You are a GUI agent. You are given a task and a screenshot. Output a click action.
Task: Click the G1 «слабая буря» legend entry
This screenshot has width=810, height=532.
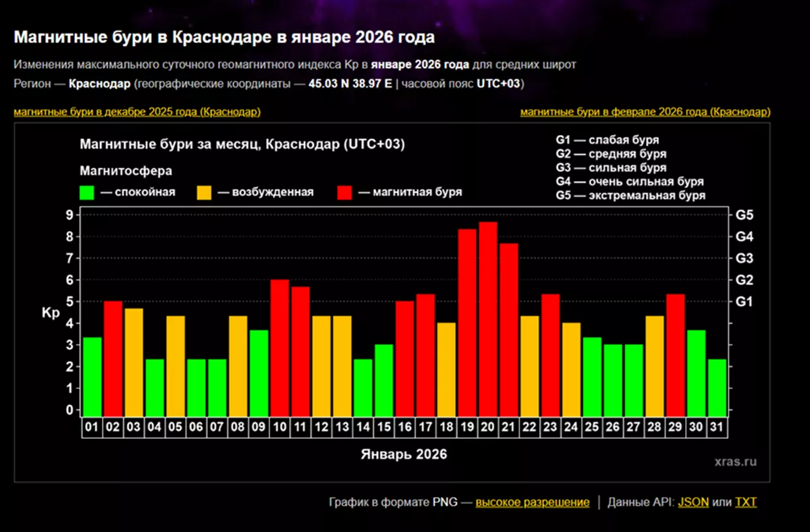[x=607, y=140]
